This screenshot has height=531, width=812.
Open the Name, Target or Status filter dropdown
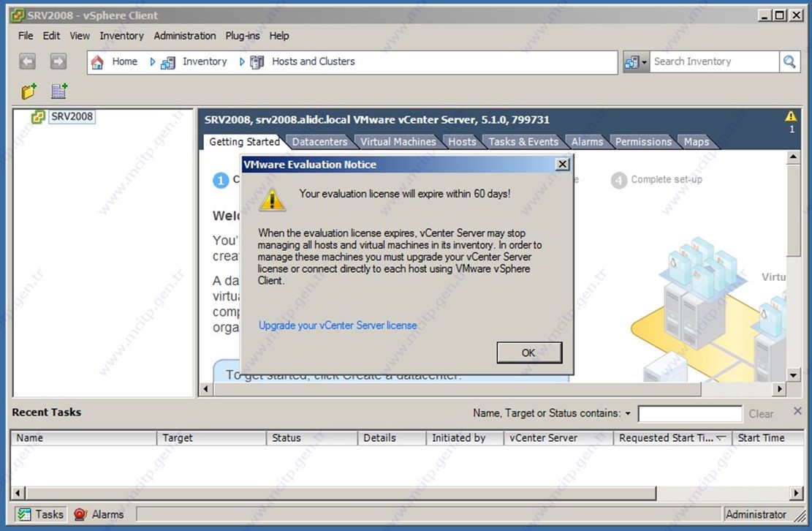[x=628, y=413]
